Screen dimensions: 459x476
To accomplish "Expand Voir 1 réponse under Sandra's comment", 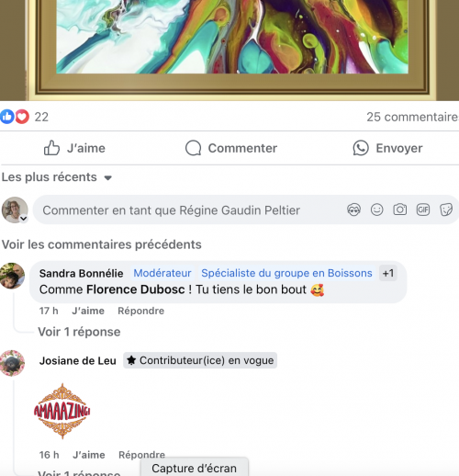I will [x=79, y=332].
